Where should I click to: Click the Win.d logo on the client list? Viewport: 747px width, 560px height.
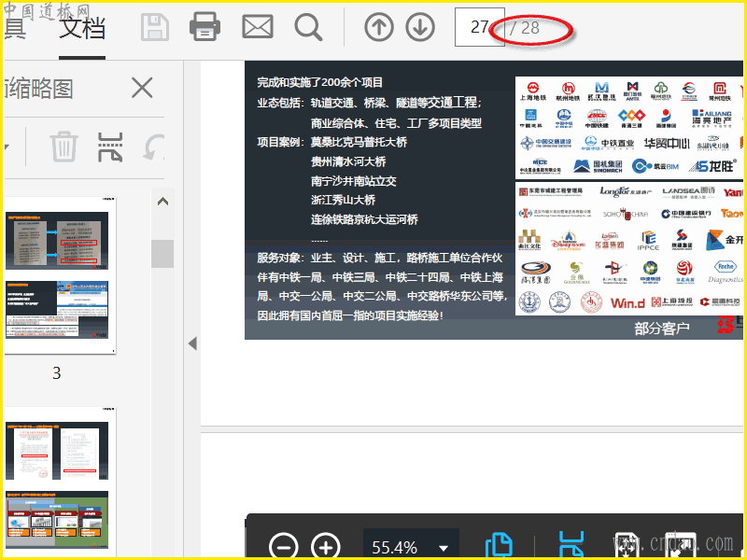pos(627,302)
